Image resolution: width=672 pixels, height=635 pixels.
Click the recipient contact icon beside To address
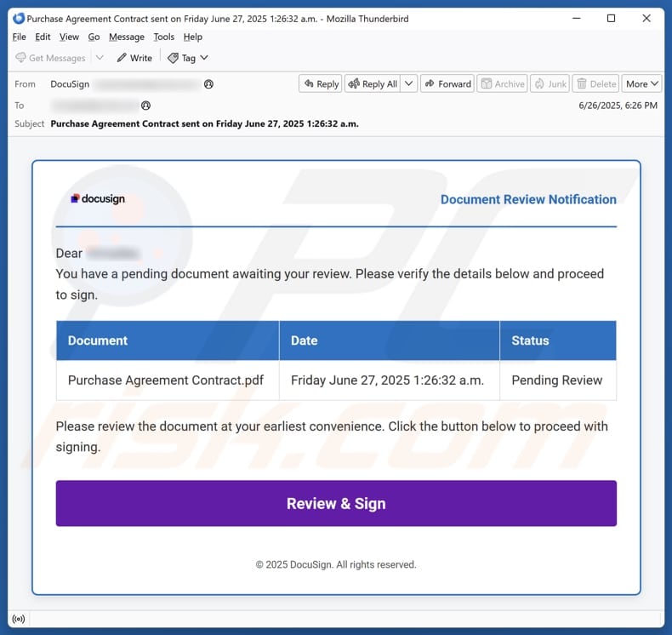coord(145,106)
